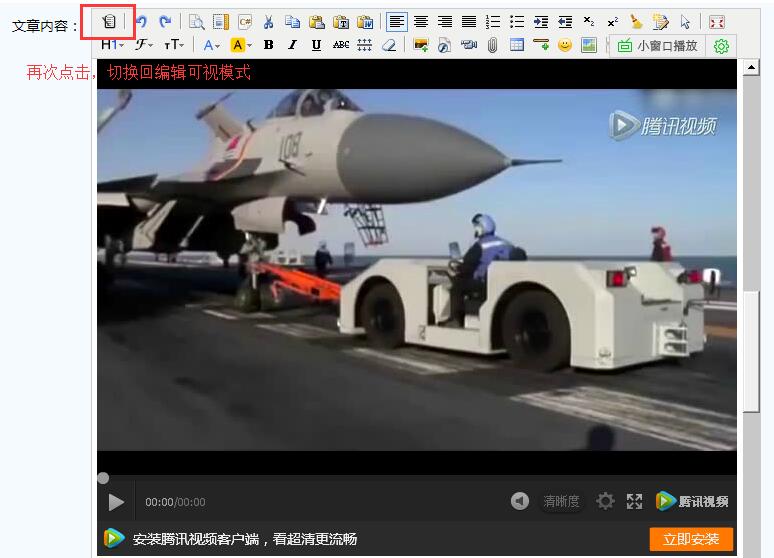
Task: Insert a numbered ordered list
Action: click(x=492, y=21)
